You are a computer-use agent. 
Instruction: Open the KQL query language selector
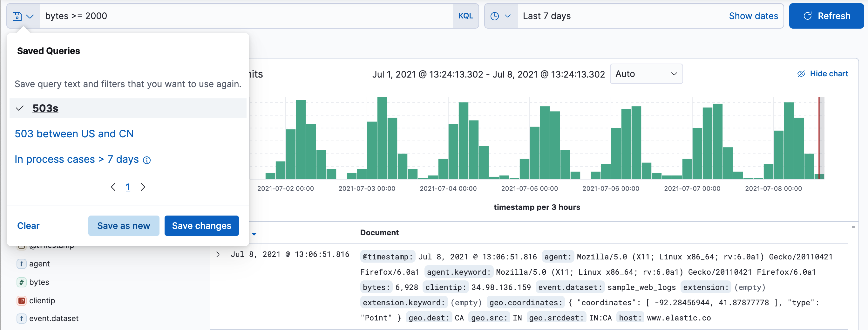click(x=466, y=16)
